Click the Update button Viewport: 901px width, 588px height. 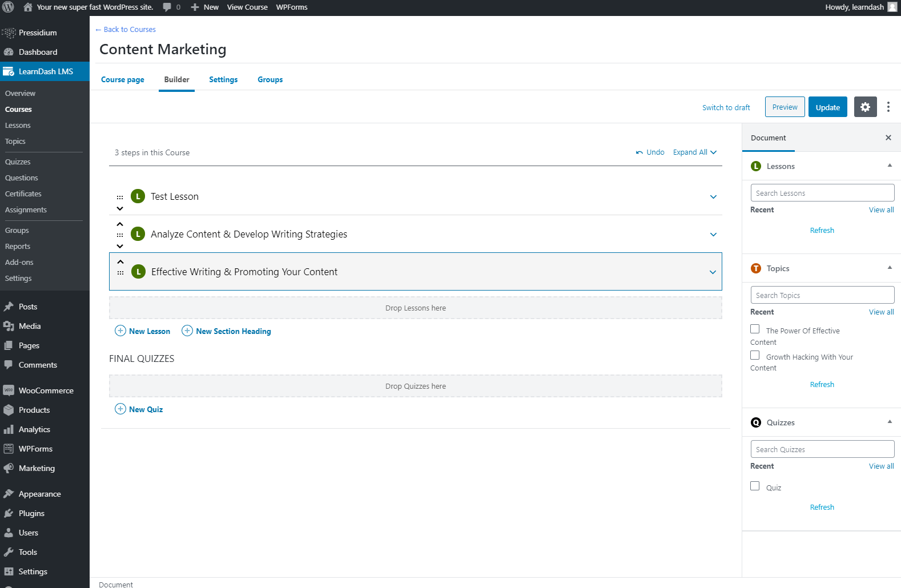point(828,107)
